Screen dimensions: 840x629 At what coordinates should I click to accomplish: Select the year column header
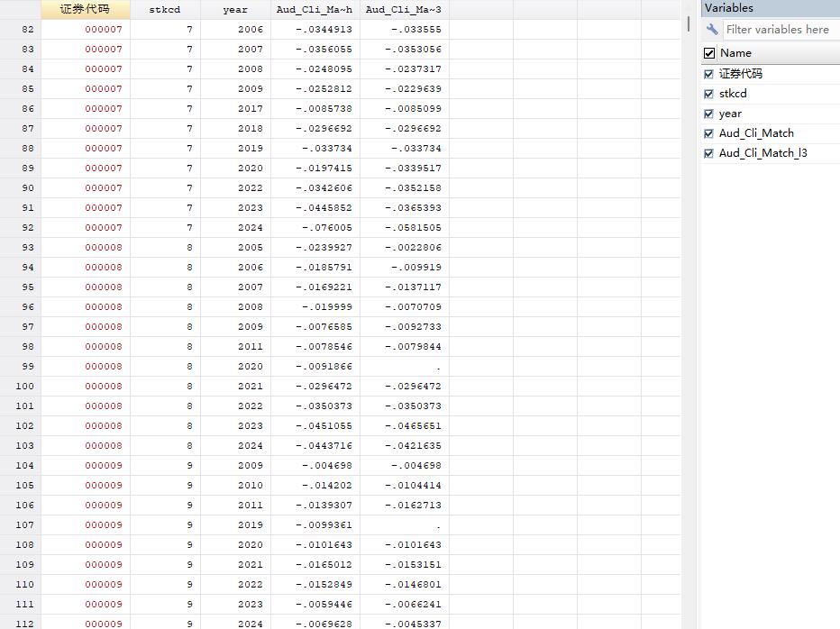pyautogui.click(x=236, y=10)
